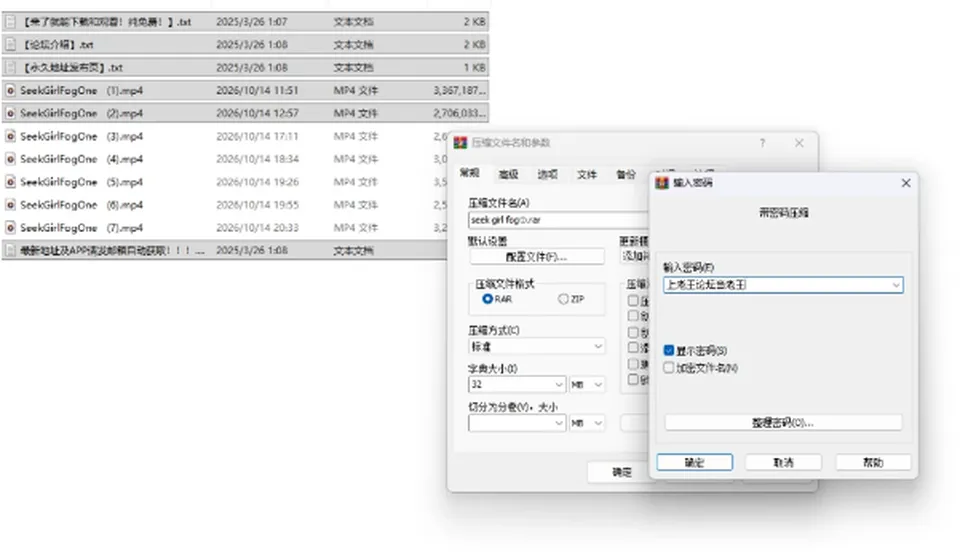This screenshot has width=960, height=554.
Task: Switch to the 文件 tab
Action: (x=587, y=174)
